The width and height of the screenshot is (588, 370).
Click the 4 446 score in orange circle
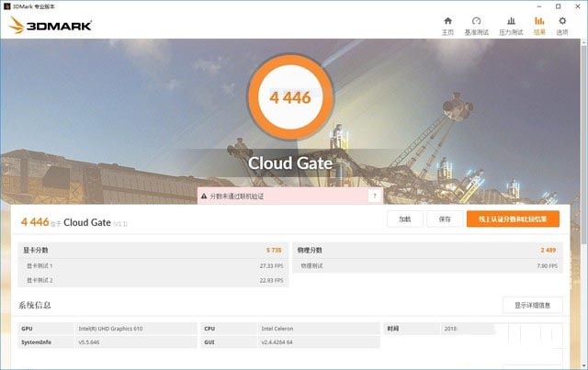[x=290, y=97]
